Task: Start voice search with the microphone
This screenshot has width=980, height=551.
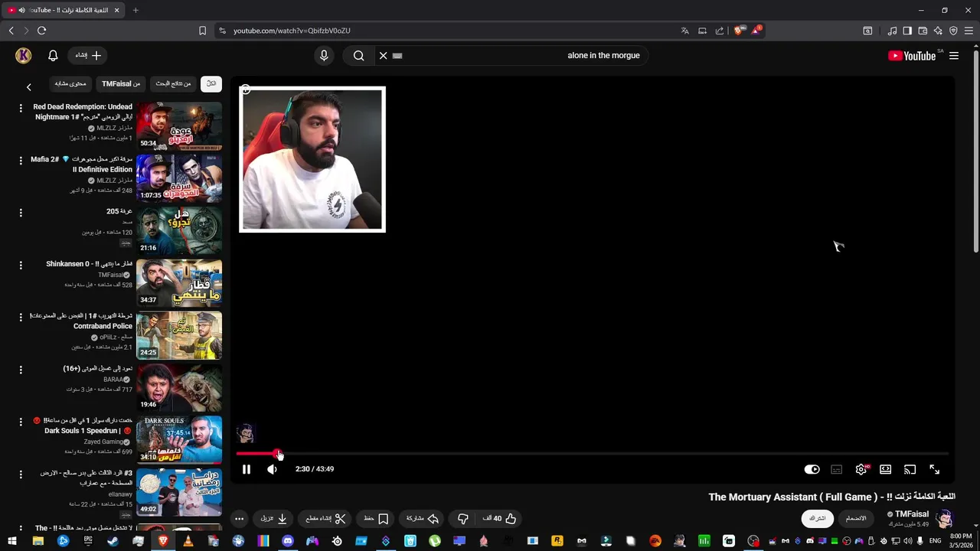Action: coord(324,55)
